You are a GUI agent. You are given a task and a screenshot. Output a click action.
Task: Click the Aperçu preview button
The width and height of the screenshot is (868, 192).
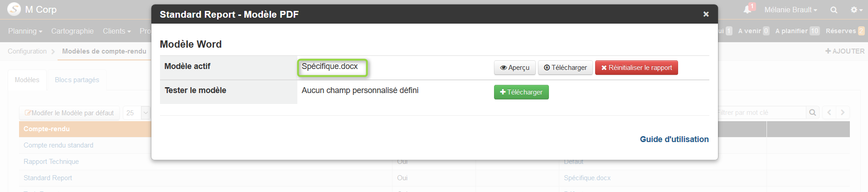click(514, 68)
